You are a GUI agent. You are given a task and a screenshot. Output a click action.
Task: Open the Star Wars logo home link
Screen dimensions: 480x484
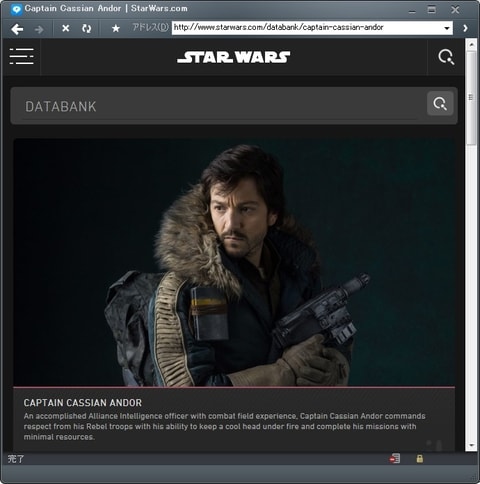pos(234,57)
